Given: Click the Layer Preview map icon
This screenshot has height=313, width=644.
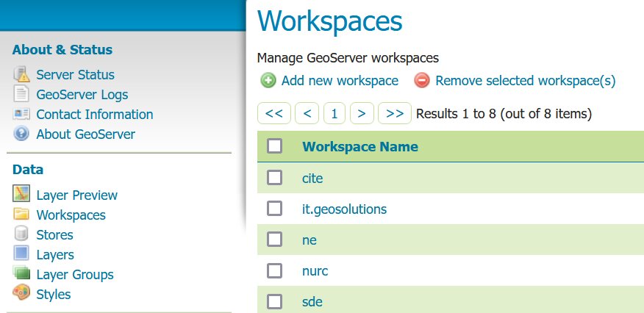Looking at the screenshot, I should pyautogui.click(x=21, y=194).
